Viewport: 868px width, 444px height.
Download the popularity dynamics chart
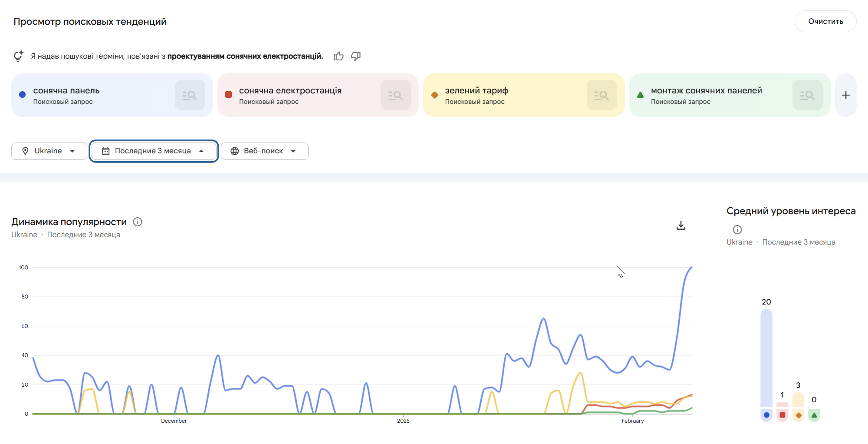point(681,225)
